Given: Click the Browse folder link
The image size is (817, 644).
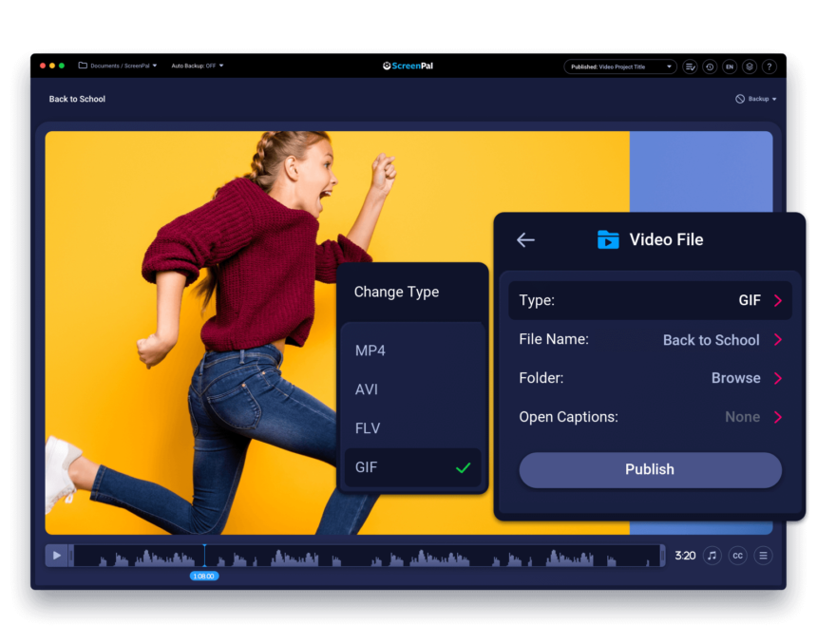Looking at the screenshot, I should (735, 378).
